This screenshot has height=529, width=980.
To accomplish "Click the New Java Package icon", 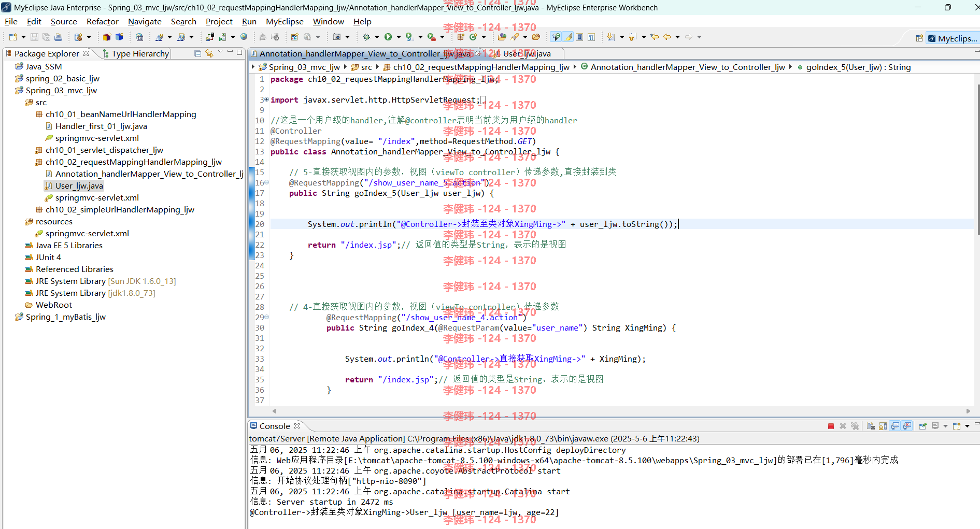I will [x=461, y=37].
